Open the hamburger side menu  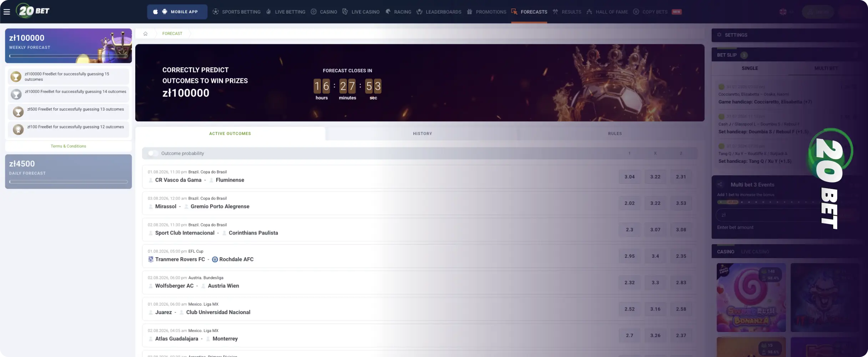click(x=7, y=12)
